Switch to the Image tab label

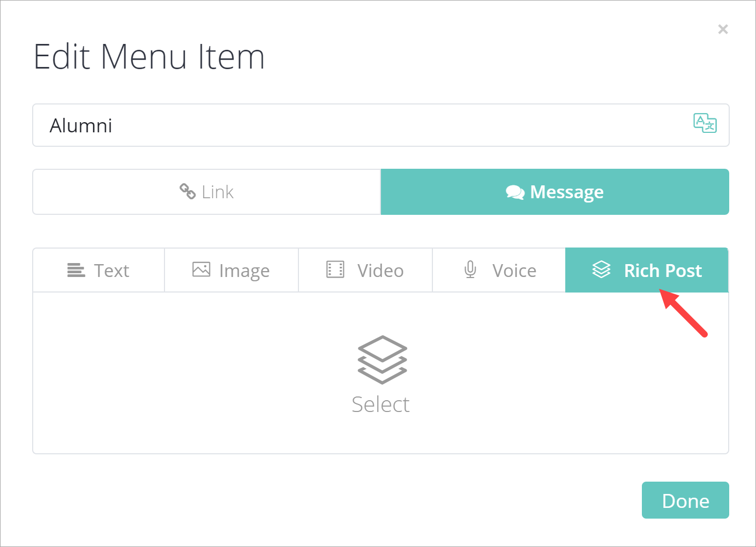point(244,271)
